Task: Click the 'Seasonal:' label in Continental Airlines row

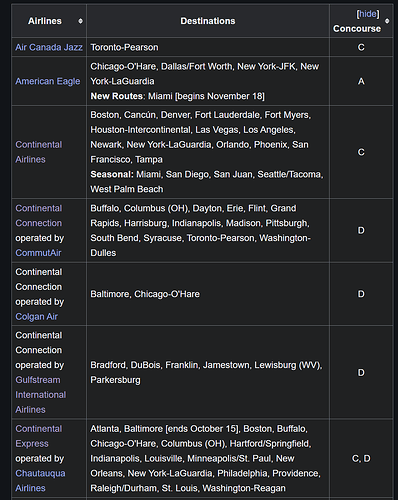Action: point(112,174)
